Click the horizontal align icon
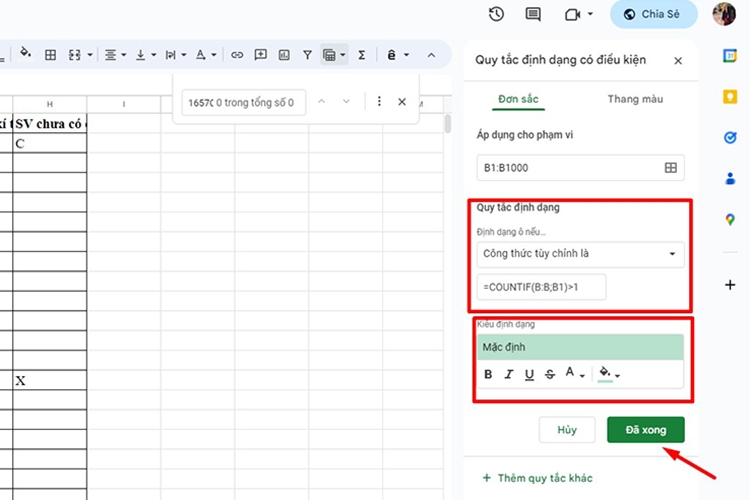750x500 pixels. [x=110, y=55]
